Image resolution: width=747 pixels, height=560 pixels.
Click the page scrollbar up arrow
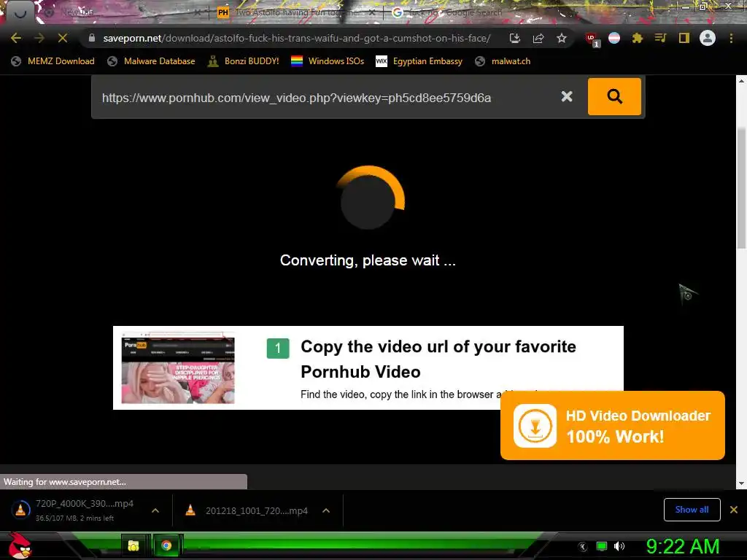741,80
